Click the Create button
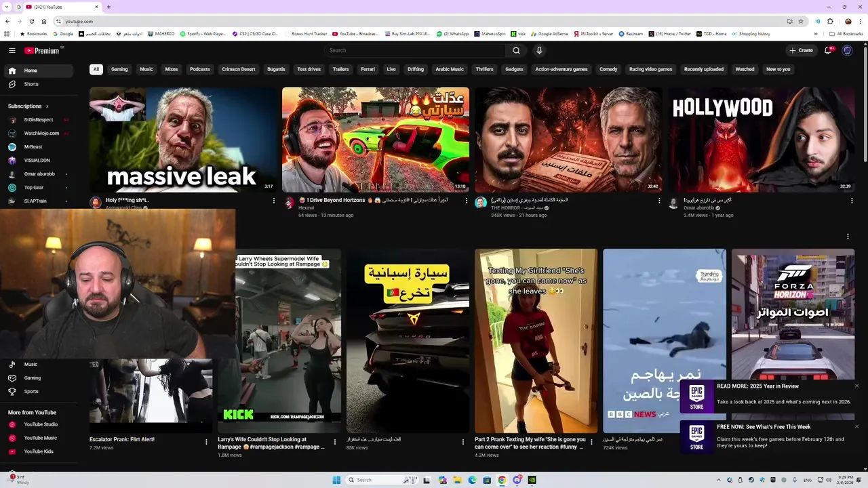Image resolution: width=868 pixels, height=488 pixels. 801,50
